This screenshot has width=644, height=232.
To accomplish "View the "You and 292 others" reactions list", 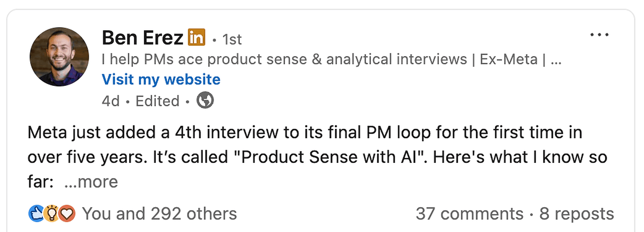I will pos(159,214).
